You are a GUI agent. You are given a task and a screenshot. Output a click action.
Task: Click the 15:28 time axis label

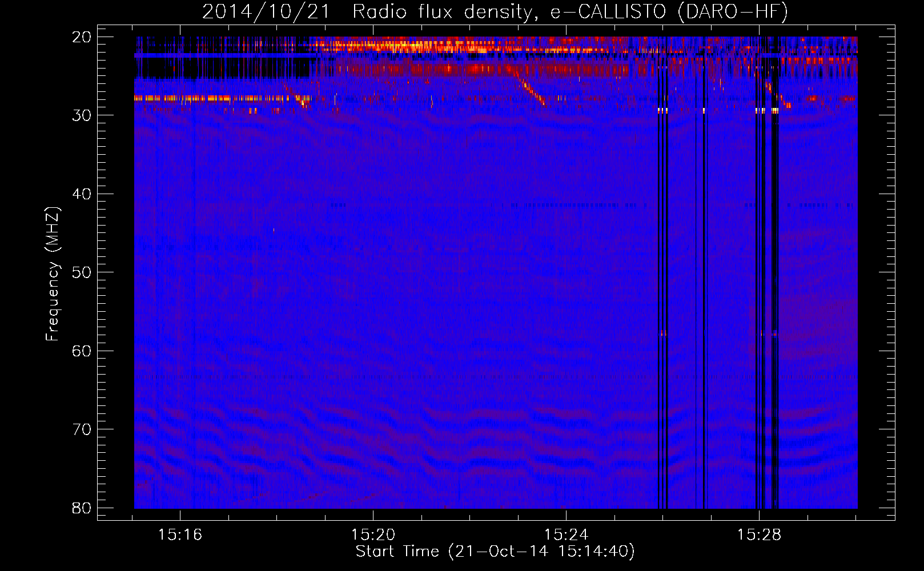click(x=759, y=535)
